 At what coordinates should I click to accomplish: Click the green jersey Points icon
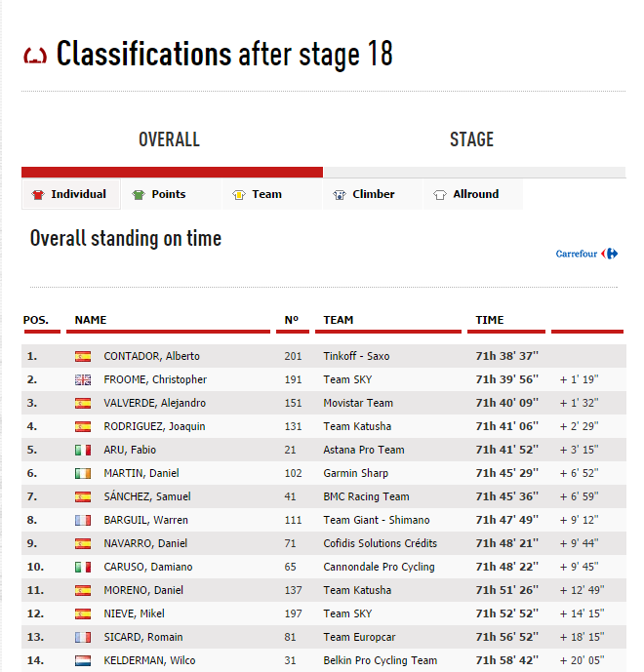tap(139, 195)
